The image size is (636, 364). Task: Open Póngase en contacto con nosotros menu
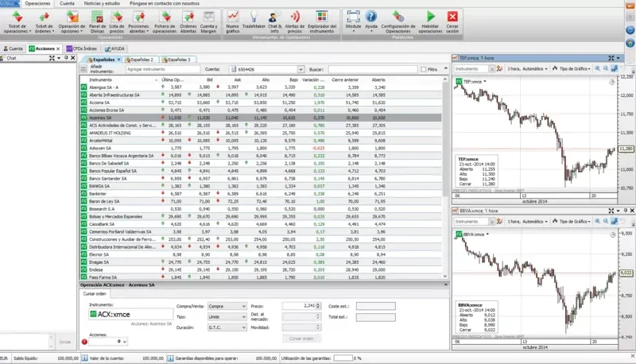coord(165,3)
